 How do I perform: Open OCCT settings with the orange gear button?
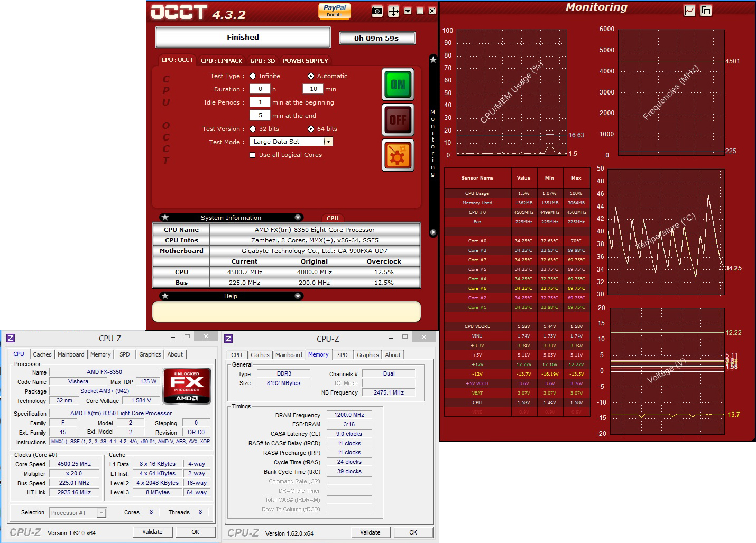398,155
